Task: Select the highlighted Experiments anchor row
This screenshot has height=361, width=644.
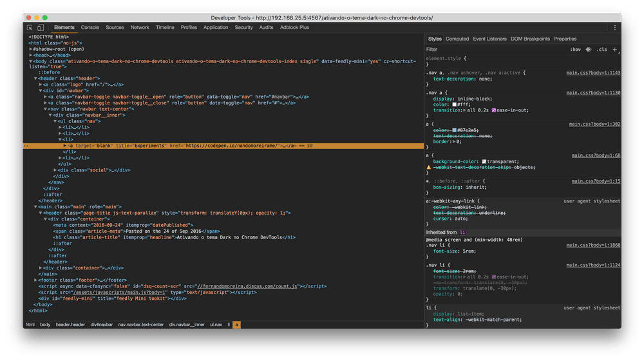Action: (x=223, y=146)
